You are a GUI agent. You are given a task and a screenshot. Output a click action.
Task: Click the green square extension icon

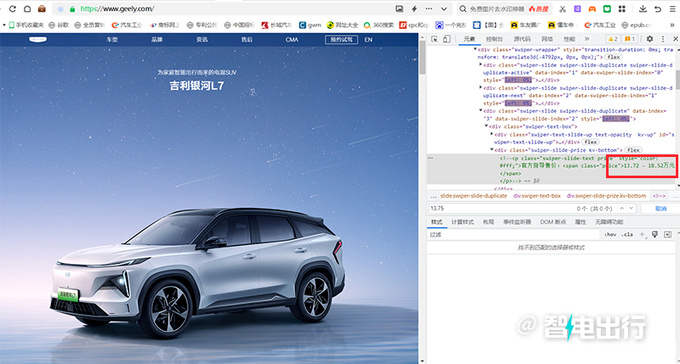click(x=607, y=9)
